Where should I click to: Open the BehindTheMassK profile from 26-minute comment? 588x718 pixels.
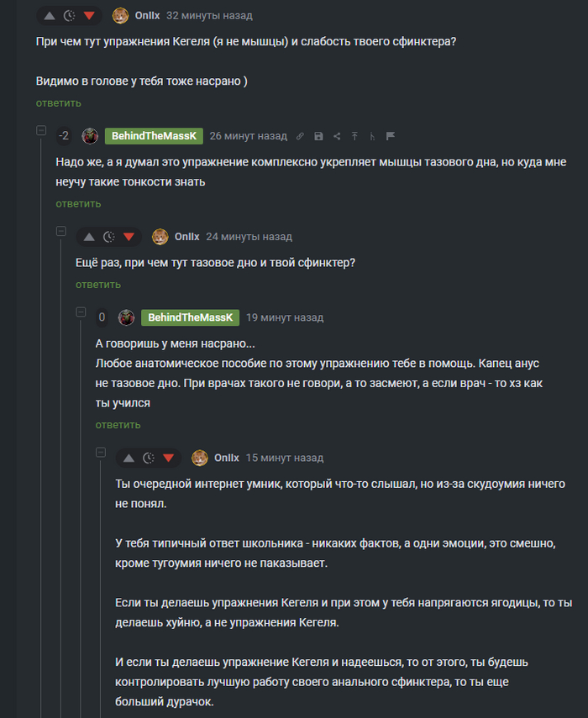point(154,136)
